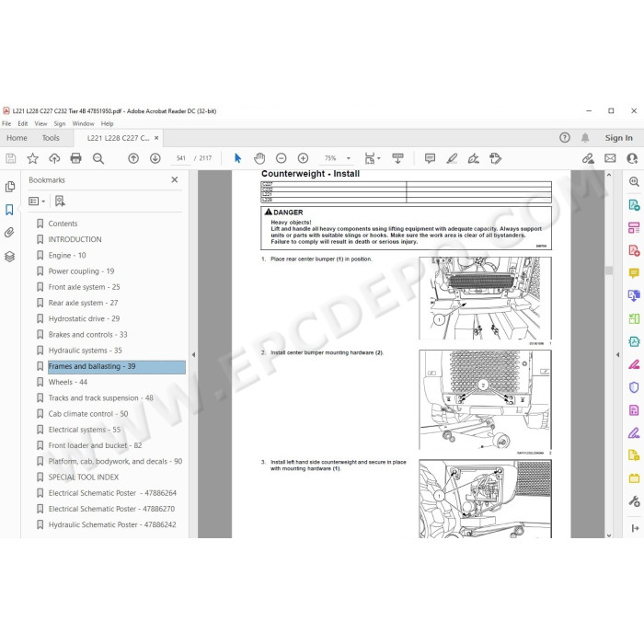Click the upload to cloud icon
The width and height of the screenshot is (644, 644).
click(54, 158)
